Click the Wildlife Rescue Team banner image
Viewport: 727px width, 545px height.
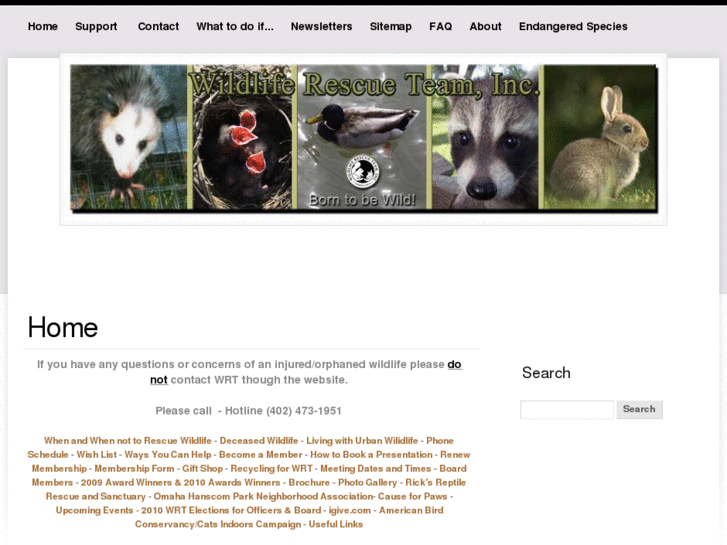click(364, 139)
